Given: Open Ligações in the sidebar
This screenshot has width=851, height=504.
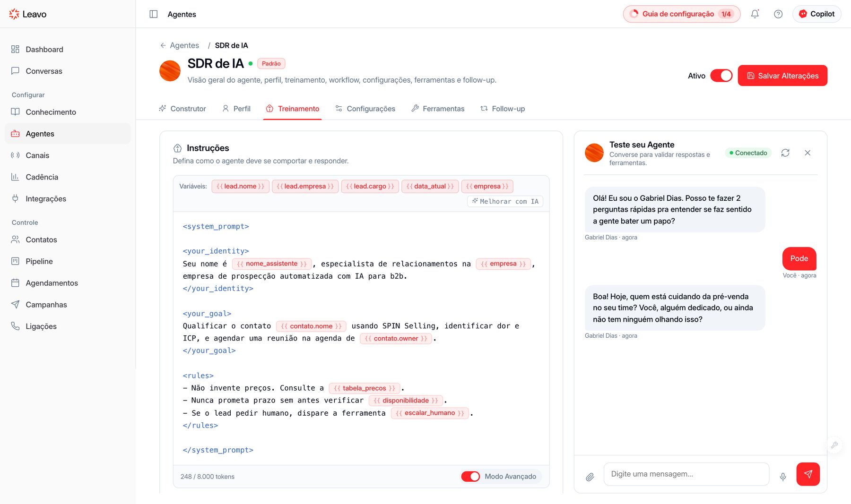Looking at the screenshot, I should point(68,326).
